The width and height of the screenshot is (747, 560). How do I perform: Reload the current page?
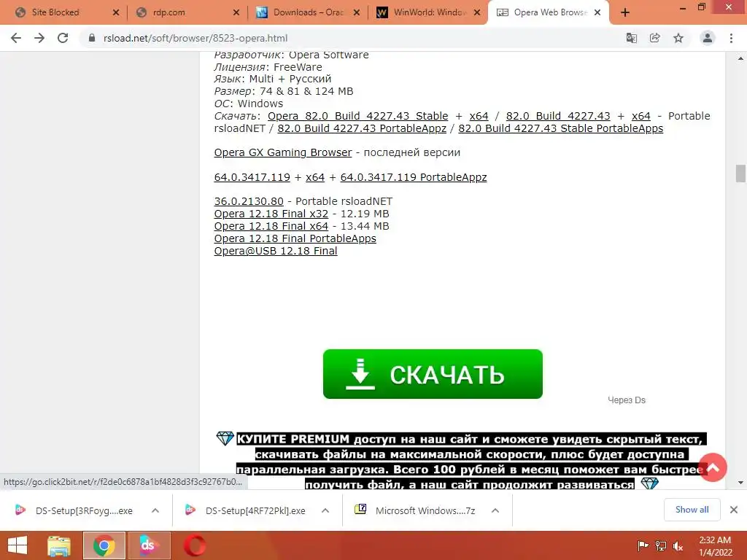tap(63, 38)
